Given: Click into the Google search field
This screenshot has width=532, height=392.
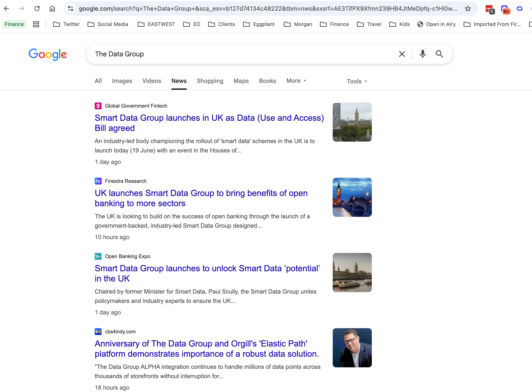Looking at the screenshot, I should (x=239, y=54).
